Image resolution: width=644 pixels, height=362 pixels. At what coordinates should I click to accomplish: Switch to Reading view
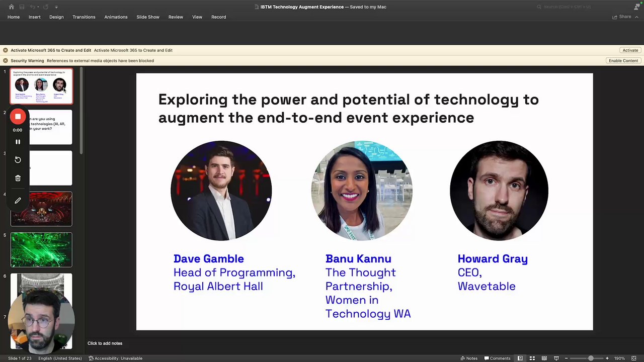(544, 358)
